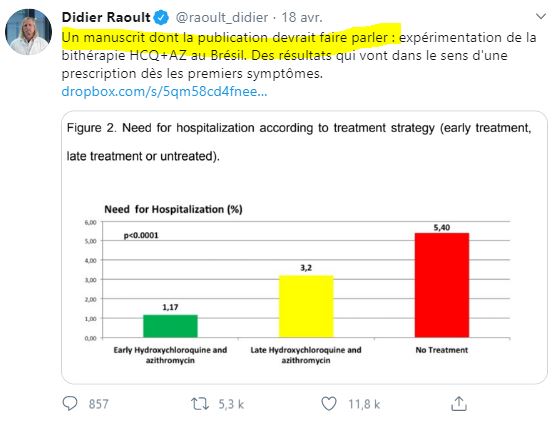Click the 18 avr. tweet timestamp
This screenshot has height=421, width=560.
tap(302, 17)
